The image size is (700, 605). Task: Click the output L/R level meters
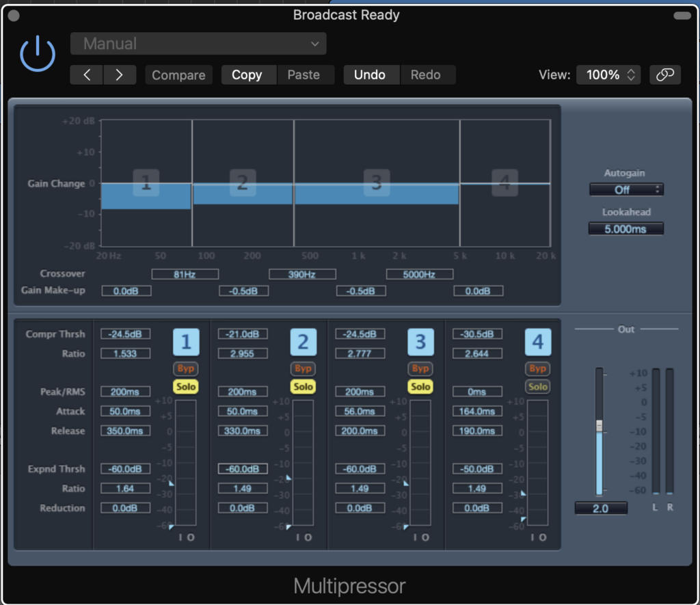point(662,431)
